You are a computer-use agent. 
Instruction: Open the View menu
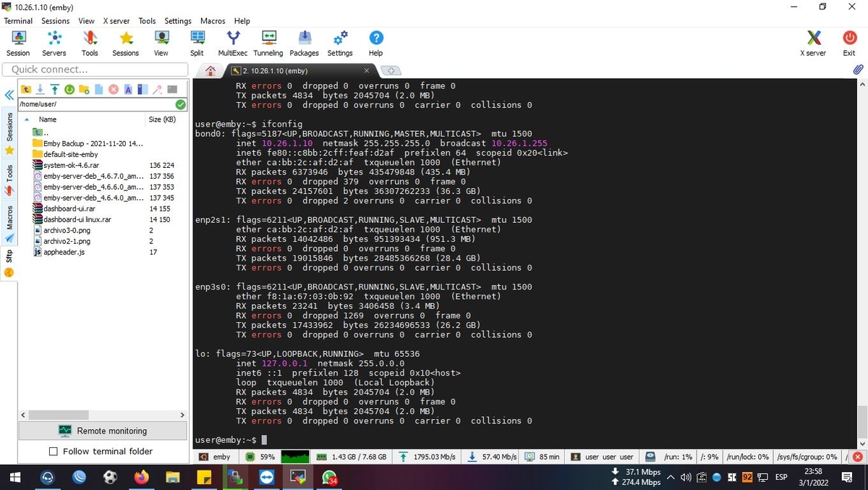pyautogui.click(x=86, y=21)
